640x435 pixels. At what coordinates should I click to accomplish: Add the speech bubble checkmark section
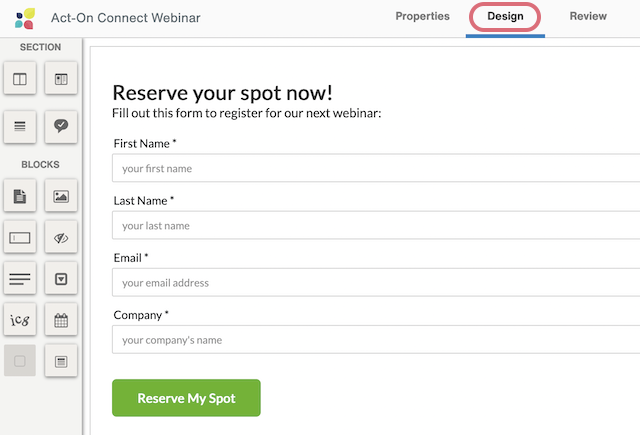60,126
